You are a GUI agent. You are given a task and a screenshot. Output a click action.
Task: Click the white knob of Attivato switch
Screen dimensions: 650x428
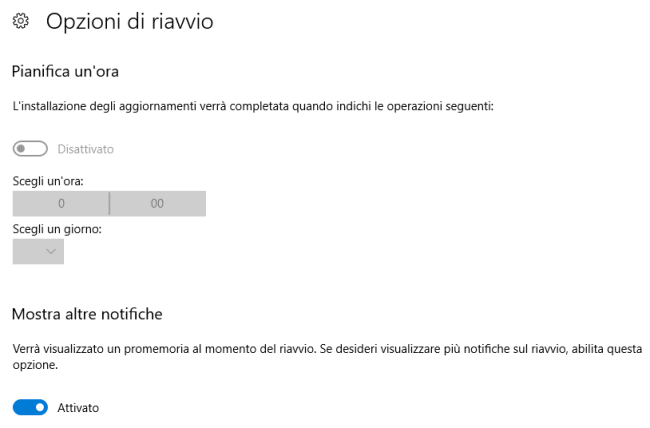pos(40,408)
